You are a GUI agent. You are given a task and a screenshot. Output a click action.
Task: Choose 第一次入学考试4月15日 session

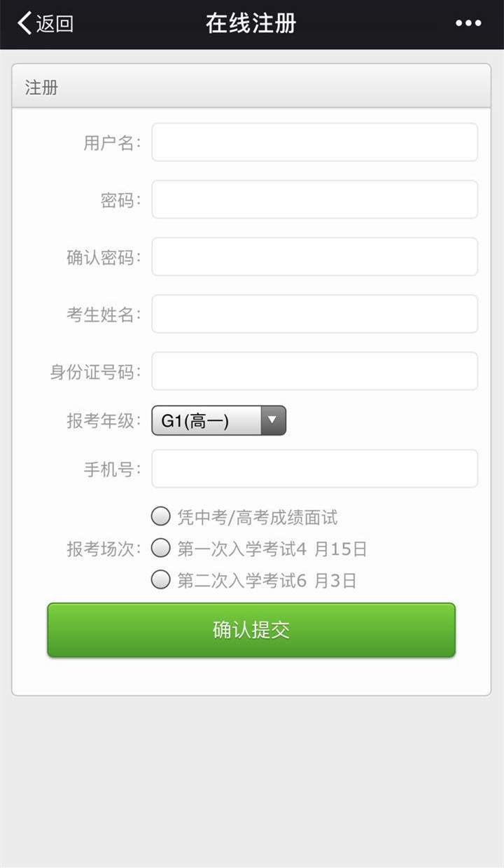[161, 549]
